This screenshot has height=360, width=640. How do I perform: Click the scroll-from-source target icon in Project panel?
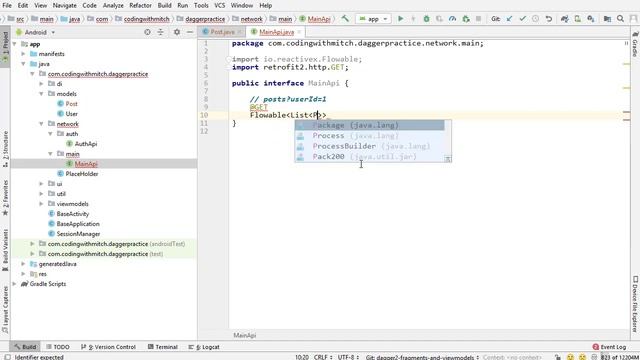click(x=147, y=32)
